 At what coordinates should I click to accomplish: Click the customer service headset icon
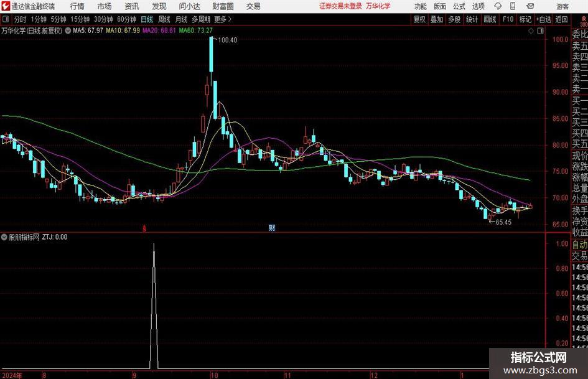[498, 6]
